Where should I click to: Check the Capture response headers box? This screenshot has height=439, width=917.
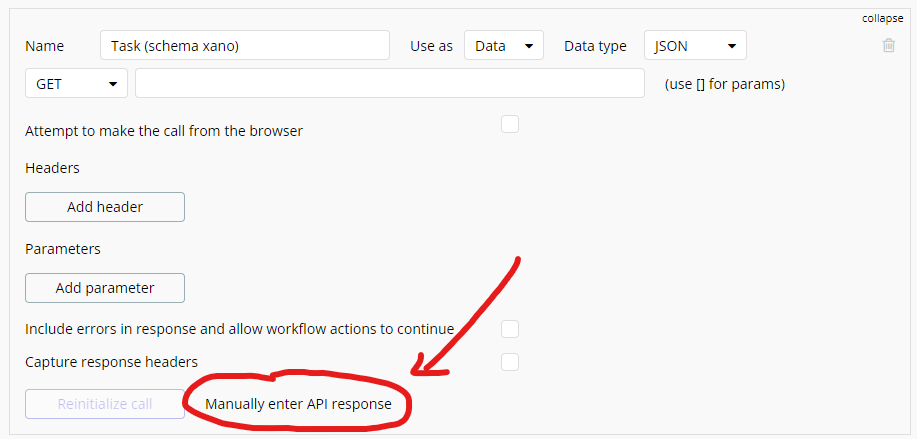click(510, 362)
